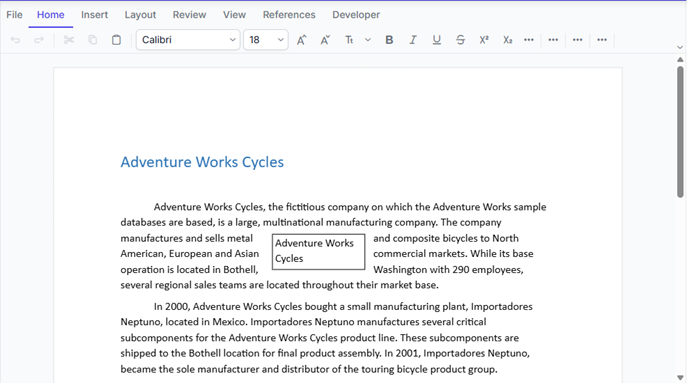This screenshot has height=383, width=687.
Task: Click the text "Washington with 290 employees"
Action: (447, 270)
